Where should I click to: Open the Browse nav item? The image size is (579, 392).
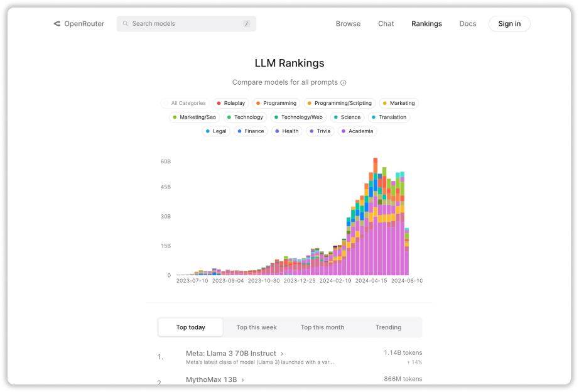(x=348, y=24)
